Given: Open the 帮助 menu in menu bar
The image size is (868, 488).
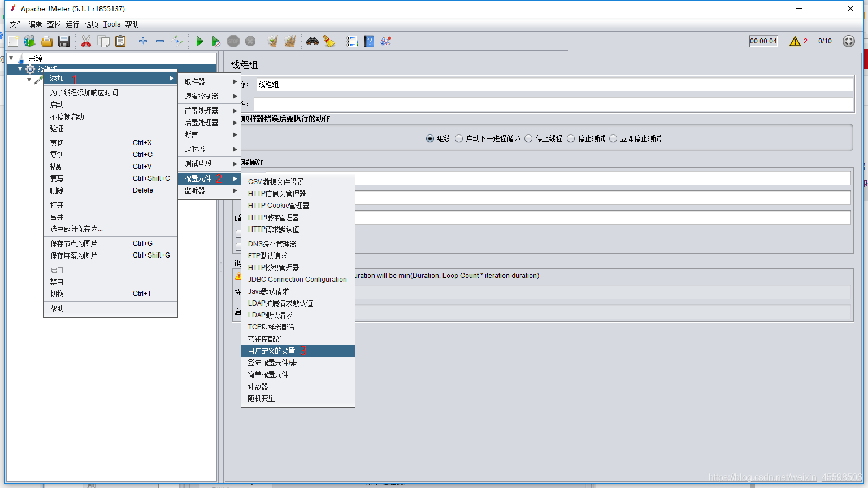Looking at the screenshot, I should point(132,24).
